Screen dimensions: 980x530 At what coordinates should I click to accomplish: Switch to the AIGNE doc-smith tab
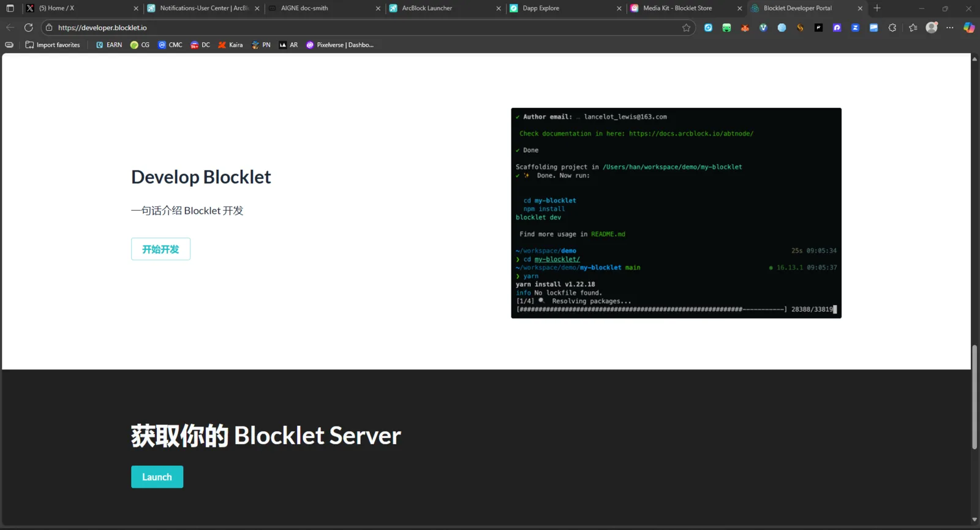click(323, 8)
